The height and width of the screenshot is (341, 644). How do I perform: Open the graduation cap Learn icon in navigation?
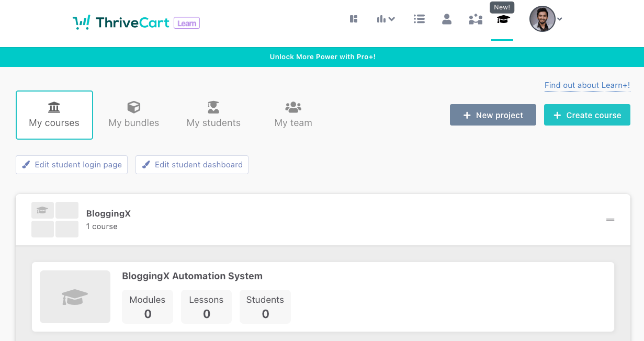[503, 19]
